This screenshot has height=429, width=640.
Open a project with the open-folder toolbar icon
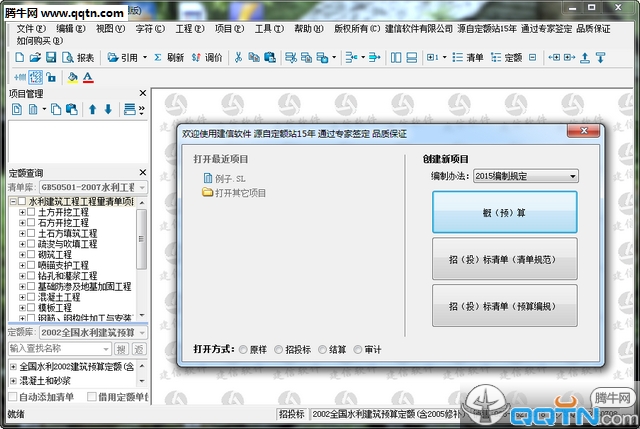(35, 58)
